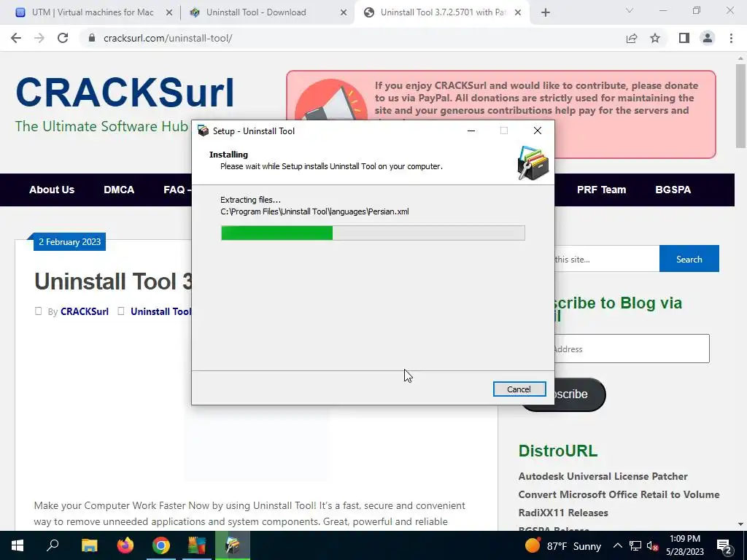Click the site lock icon in address bar

coord(92,38)
